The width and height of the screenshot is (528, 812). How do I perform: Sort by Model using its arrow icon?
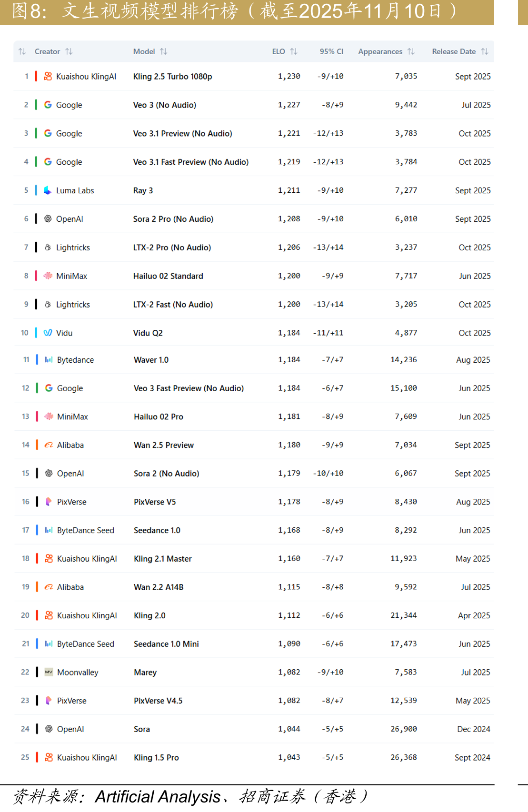pyautogui.click(x=163, y=51)
